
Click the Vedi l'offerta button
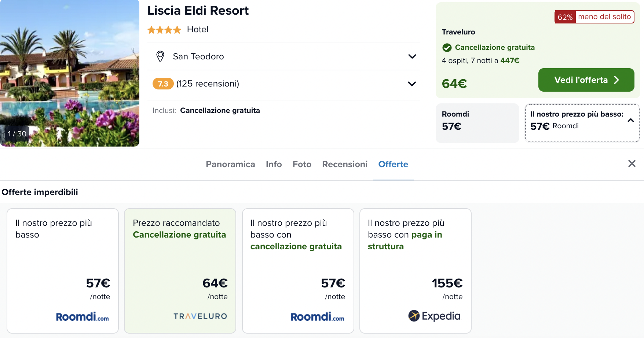(586, 80)
